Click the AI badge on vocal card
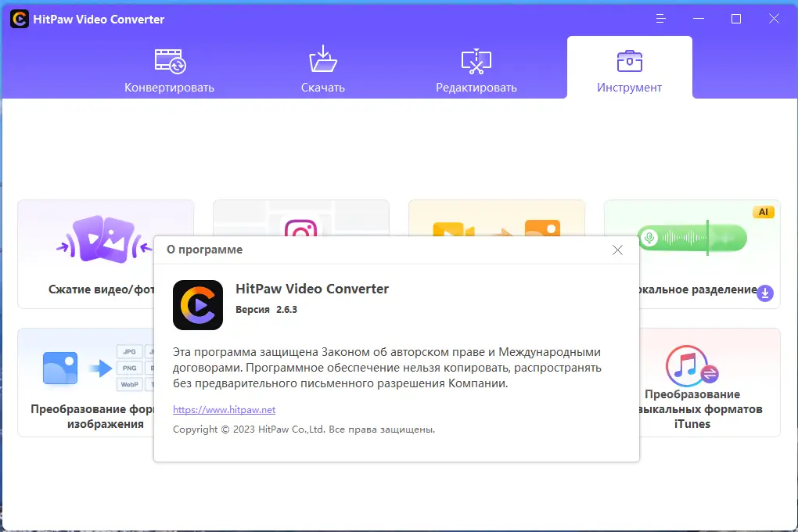This screenshot has width=798, height=532. 764,212
